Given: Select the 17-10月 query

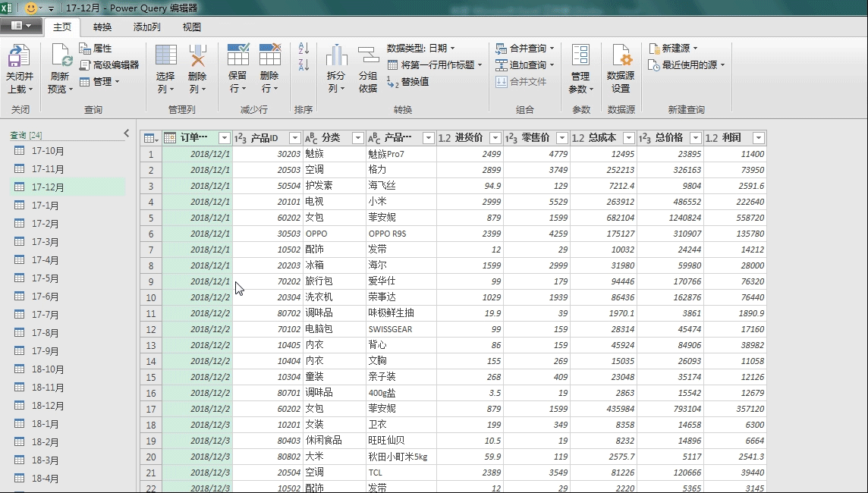Looking at the screenshot, I should 68,151.
